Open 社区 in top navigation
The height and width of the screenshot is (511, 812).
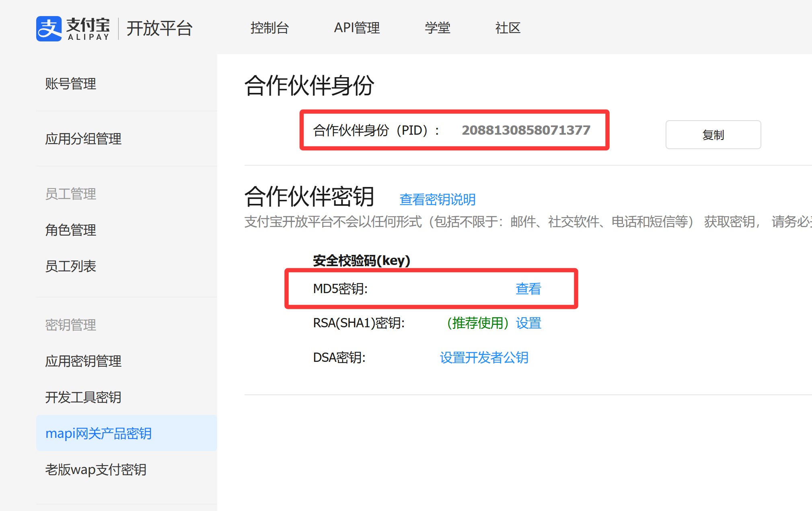coord(508,28)
